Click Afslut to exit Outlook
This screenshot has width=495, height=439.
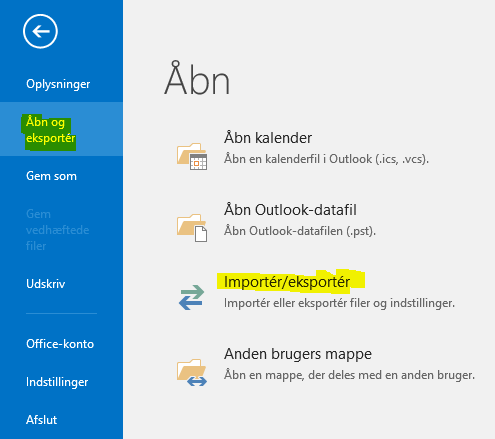click(41, 420)
